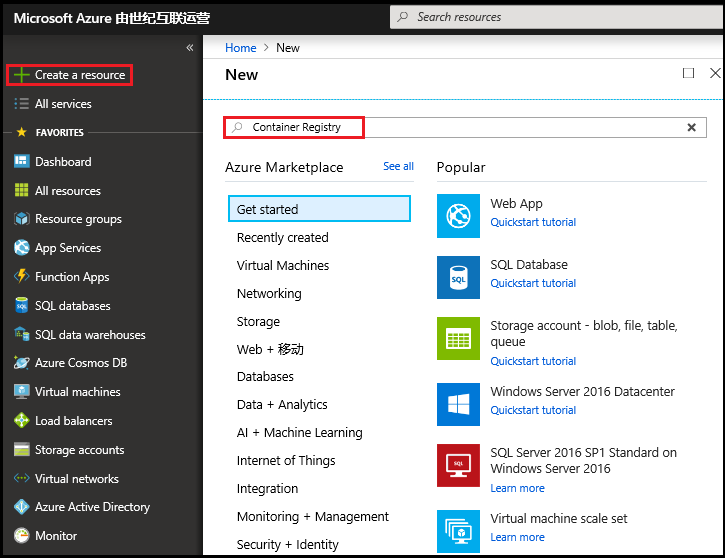
Task: Select the Storage marketplace category
Action: coord(258,321)
